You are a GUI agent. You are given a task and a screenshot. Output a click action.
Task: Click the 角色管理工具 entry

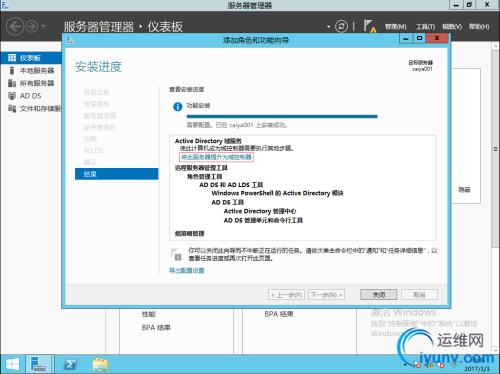click(x=204, y=176)
